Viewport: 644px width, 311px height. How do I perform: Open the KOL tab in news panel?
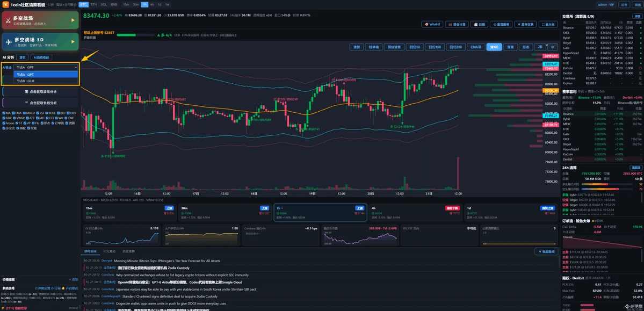[x=109, y=251]
